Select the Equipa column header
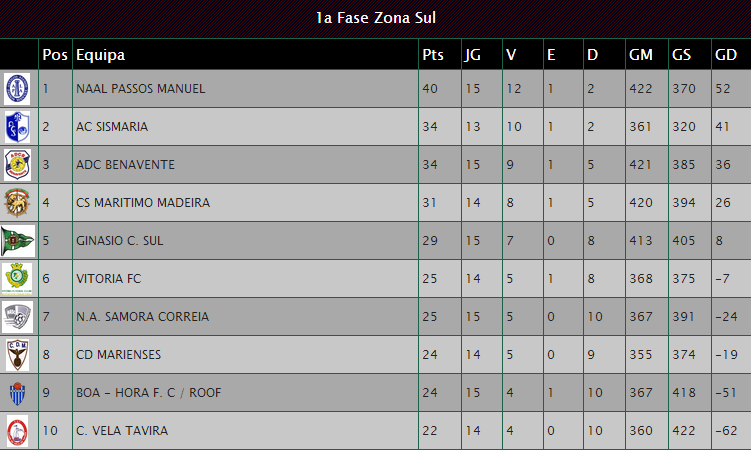The image size is (751, 450). click(x=101, y=55)
